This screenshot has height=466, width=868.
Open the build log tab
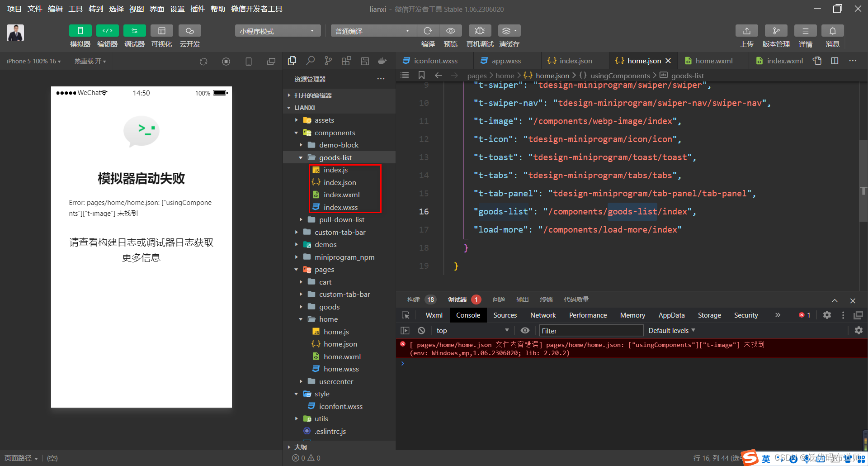pos(421,300)
